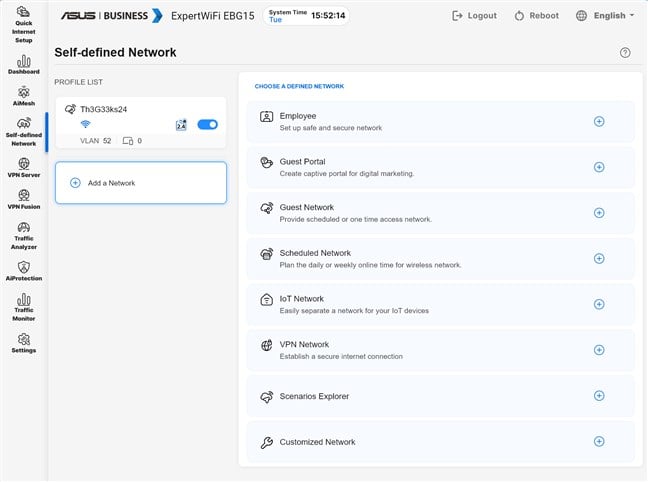Click Logout at the top
The height and width of the screenshot is (482, 648).
click(474, 16)
